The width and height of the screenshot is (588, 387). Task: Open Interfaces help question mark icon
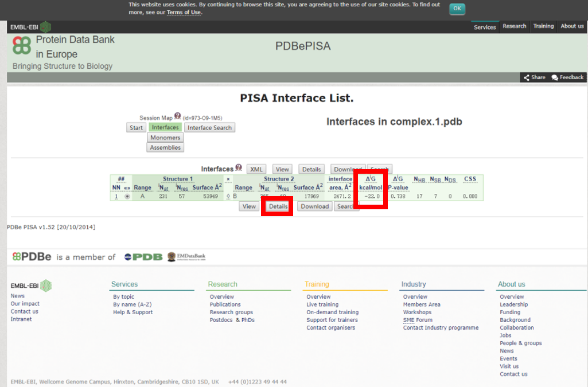239,167
